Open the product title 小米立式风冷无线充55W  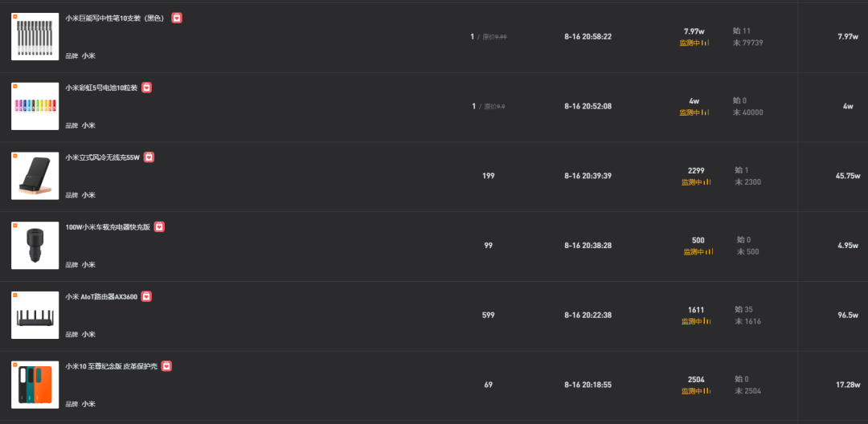point(102,157)
